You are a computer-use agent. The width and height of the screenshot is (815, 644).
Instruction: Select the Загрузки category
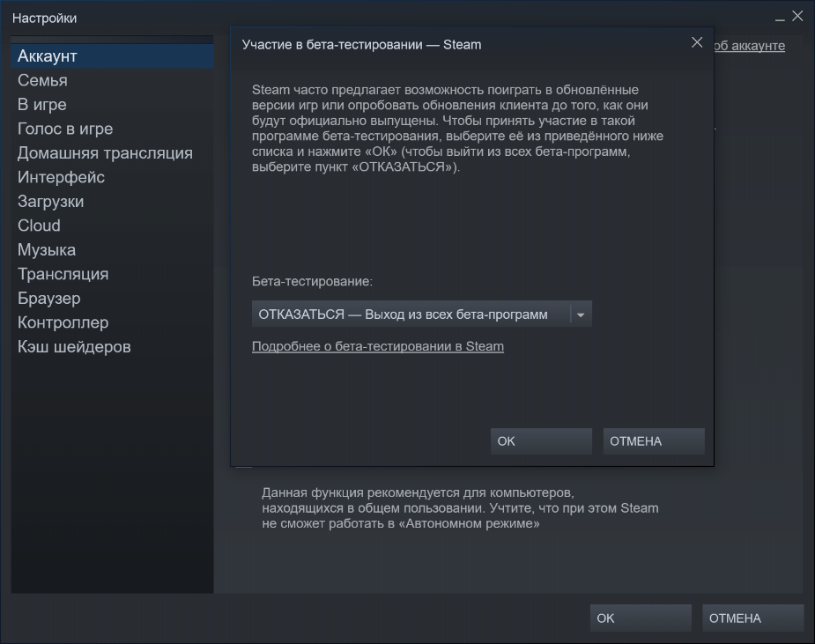click(112, 201)
